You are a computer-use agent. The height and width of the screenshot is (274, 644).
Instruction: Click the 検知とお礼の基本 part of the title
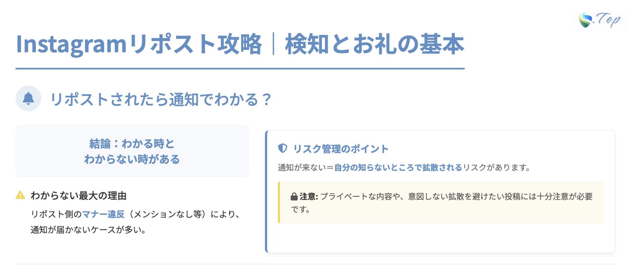coord(374,44)
